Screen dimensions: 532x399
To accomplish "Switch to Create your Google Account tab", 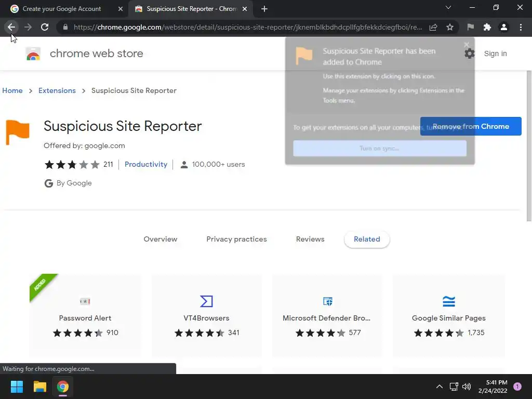I will coord(62,9).
